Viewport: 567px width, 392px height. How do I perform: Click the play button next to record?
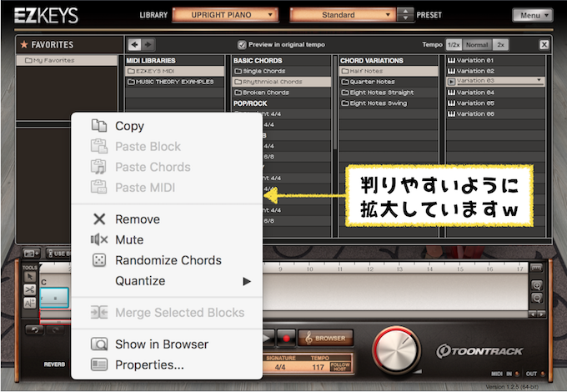pyautogui.click(x=268, y=338)
